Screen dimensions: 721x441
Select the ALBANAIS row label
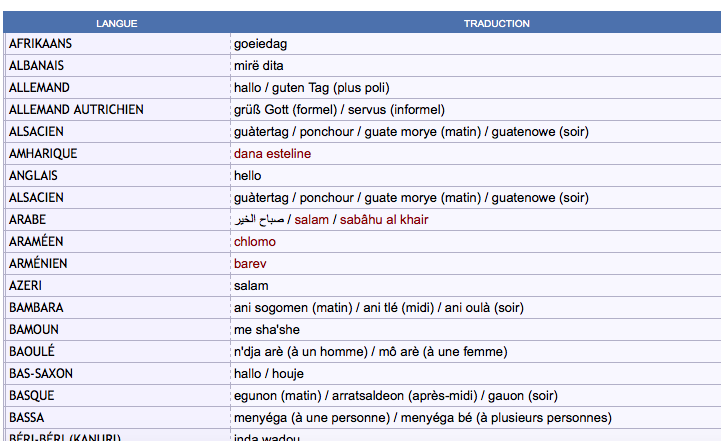(37, 66)
